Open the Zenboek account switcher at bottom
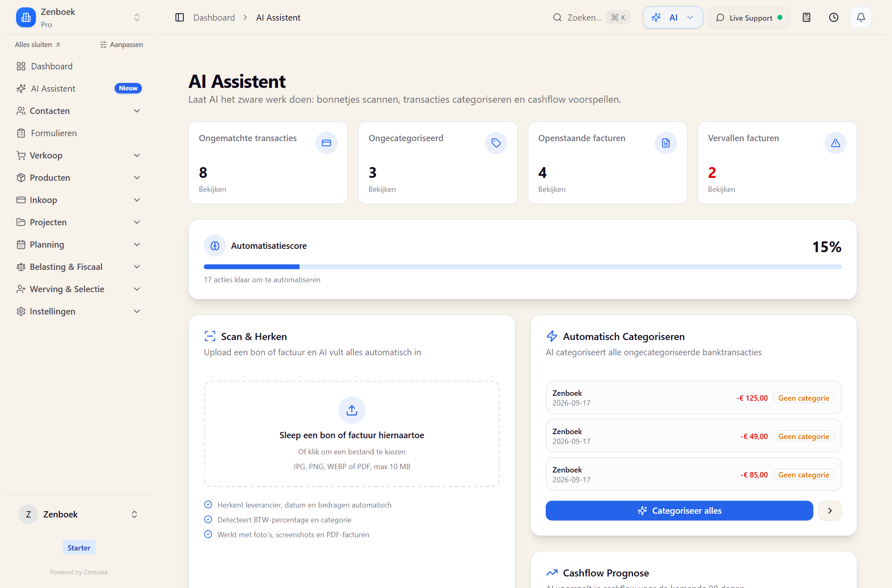 tap(79, 514)
